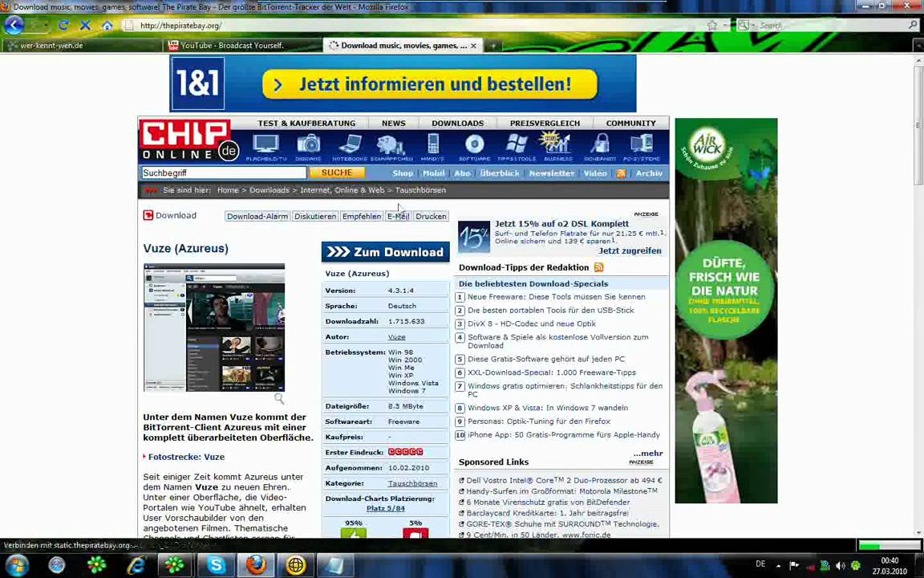Go back with the Firefox back arrow
This screenshot has height=578, width=924.
(14, 26)
